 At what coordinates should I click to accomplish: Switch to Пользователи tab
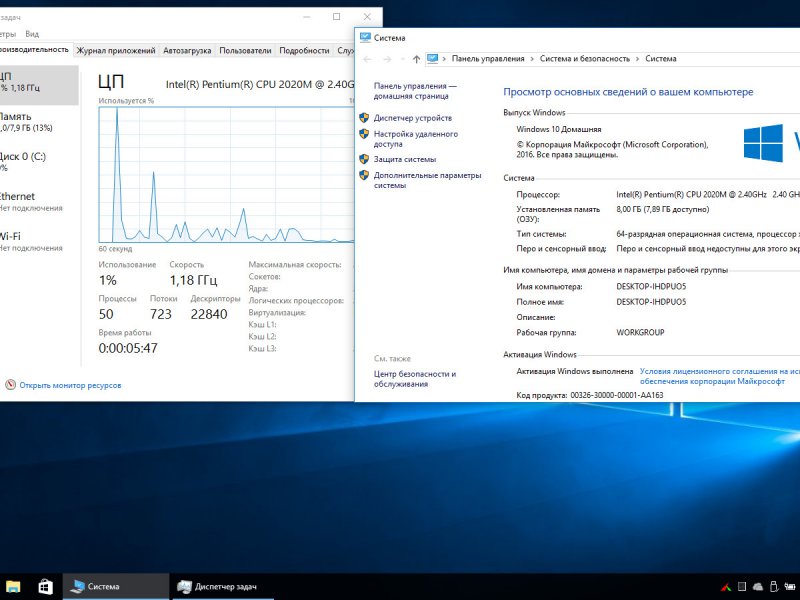coord(245,51)
